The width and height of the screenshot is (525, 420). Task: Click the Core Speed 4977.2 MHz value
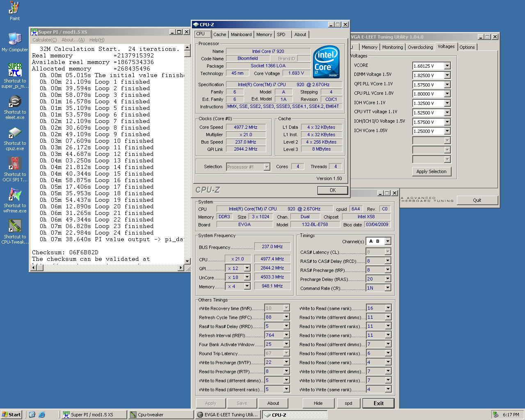click(x=246, y=127)
